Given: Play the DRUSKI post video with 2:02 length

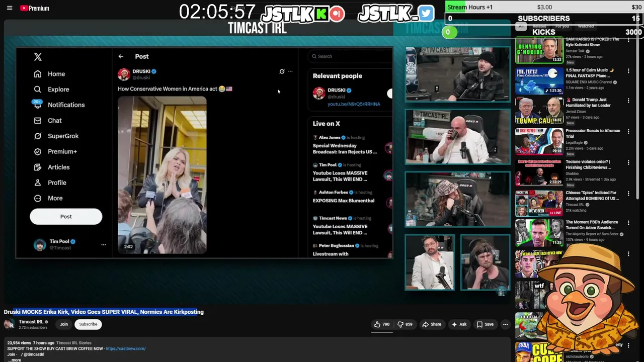Looking at the screenshot, I should pyautogui.click(x=162, y=175).
